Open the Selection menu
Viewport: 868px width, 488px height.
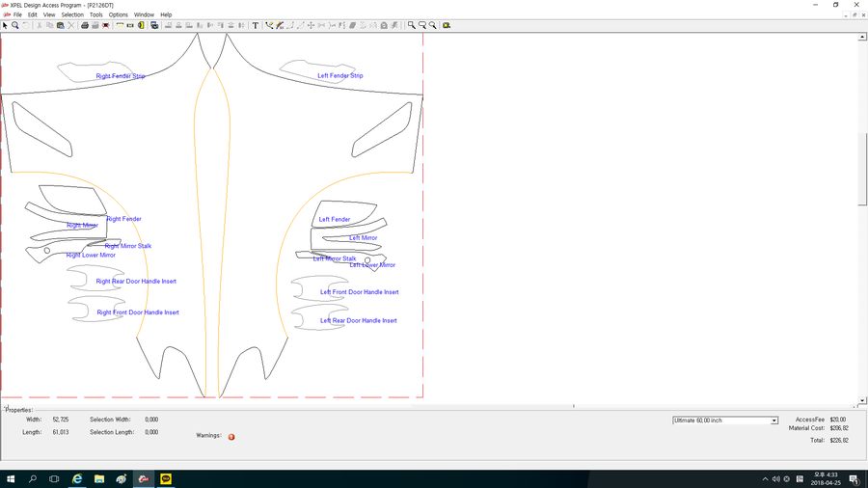point(72,14)
